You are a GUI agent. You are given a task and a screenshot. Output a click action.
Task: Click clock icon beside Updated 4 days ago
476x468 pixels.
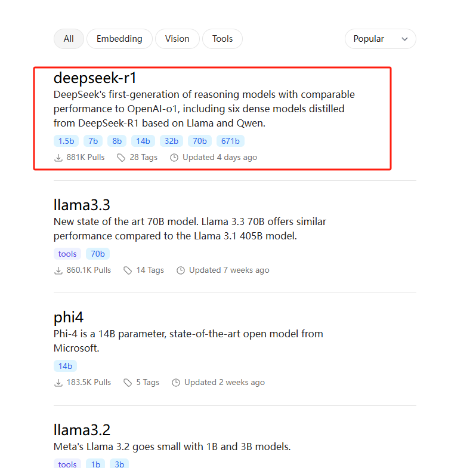pos(174,158)
